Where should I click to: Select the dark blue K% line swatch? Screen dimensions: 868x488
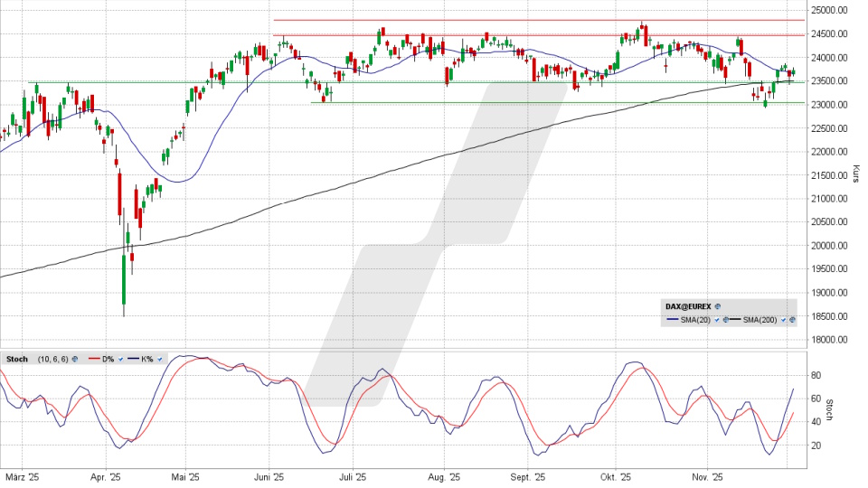coord(132,359)
